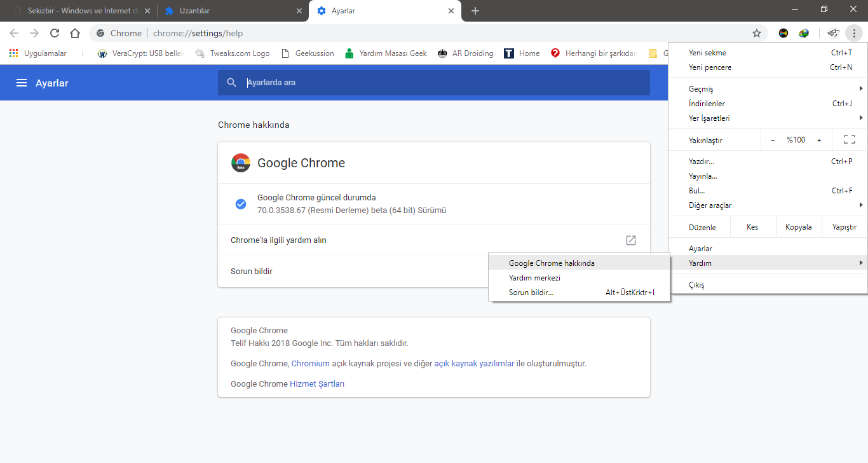
Task: Click Chrome'la ilgili yardım alın row
Action: pos(434,240)
